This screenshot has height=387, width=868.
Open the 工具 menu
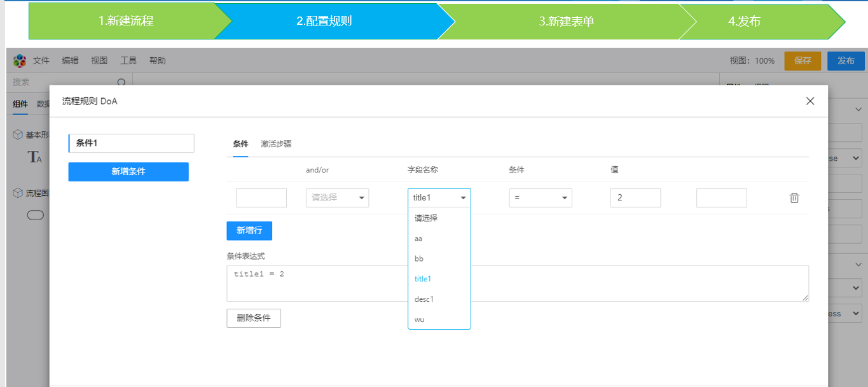128,60
